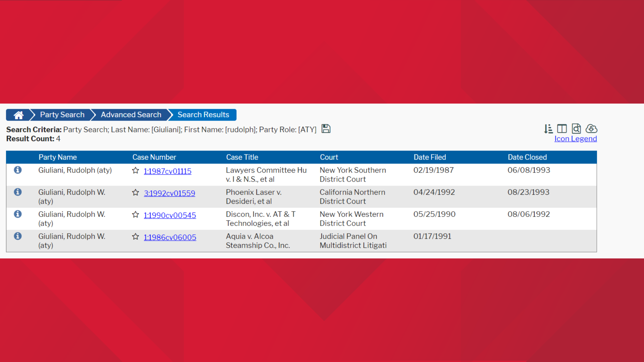Show info for the Phoenix Laser case row
644x362 pixels.
click(x=18, y=192)
